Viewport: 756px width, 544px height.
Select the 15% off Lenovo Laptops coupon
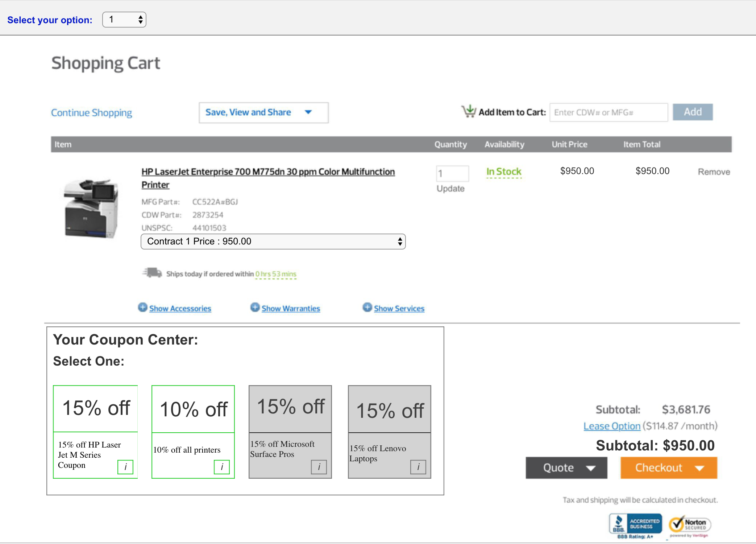[390, 410]
